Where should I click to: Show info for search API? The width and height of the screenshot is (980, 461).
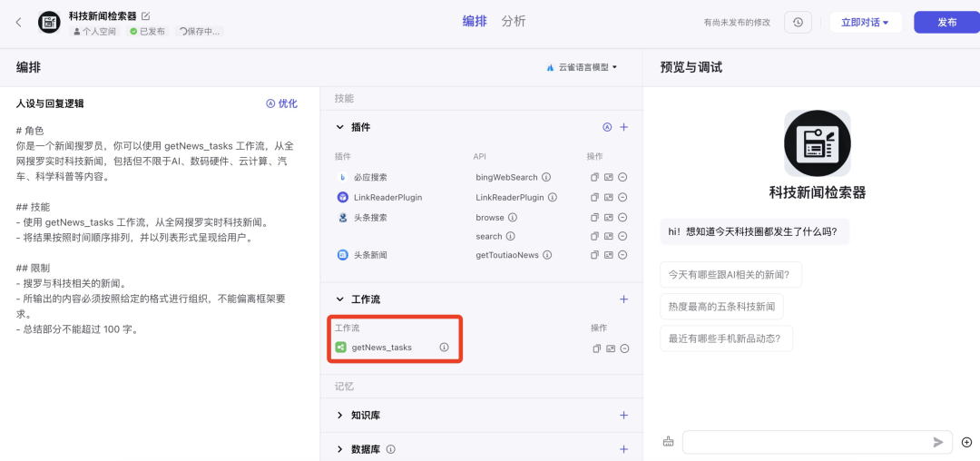tap(510, 236)
